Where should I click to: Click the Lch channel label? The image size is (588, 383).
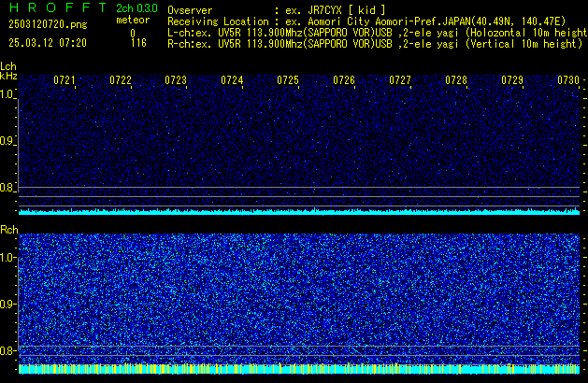(x=8, y=66)
